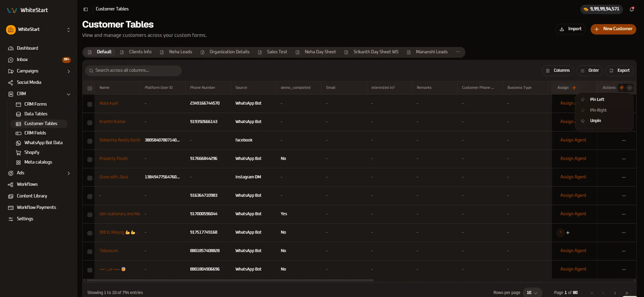Jump to the last page
This screenshot has height=297, width=644.
click(627, 293)
